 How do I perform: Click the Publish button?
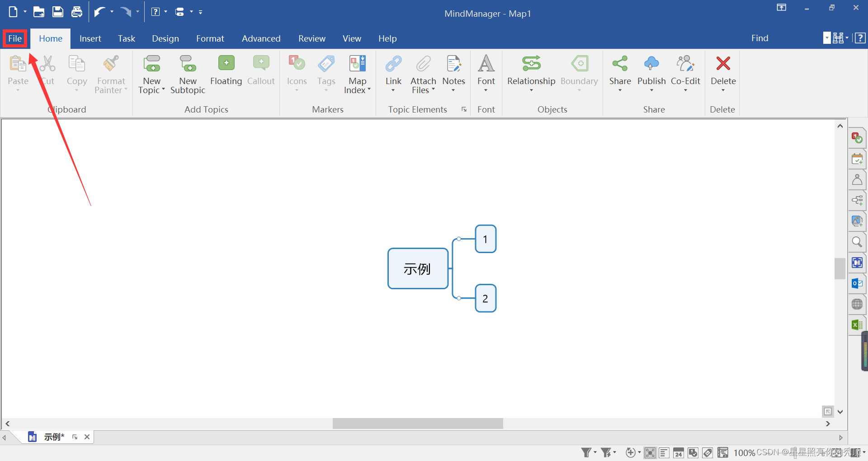pos(651,72)
